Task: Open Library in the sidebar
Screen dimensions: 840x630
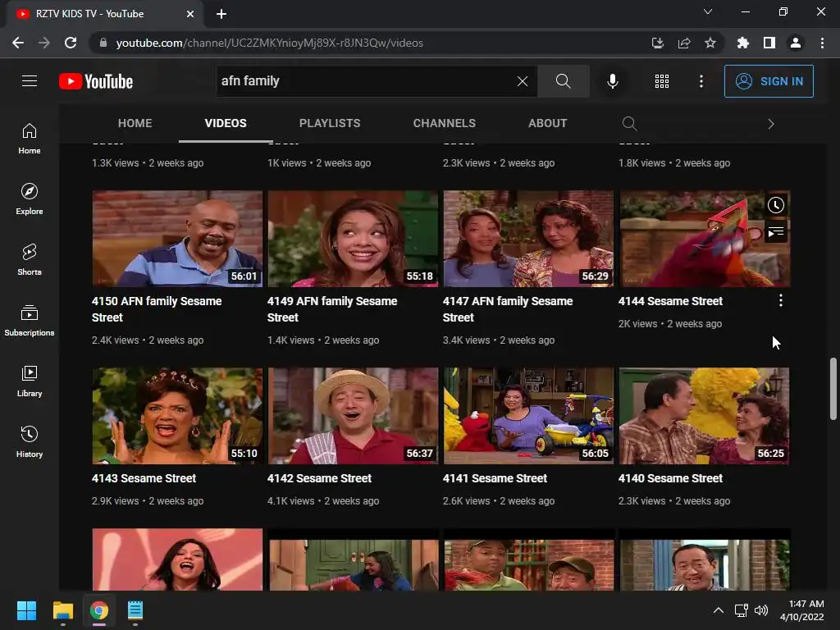Action: [x=30, y=381]
